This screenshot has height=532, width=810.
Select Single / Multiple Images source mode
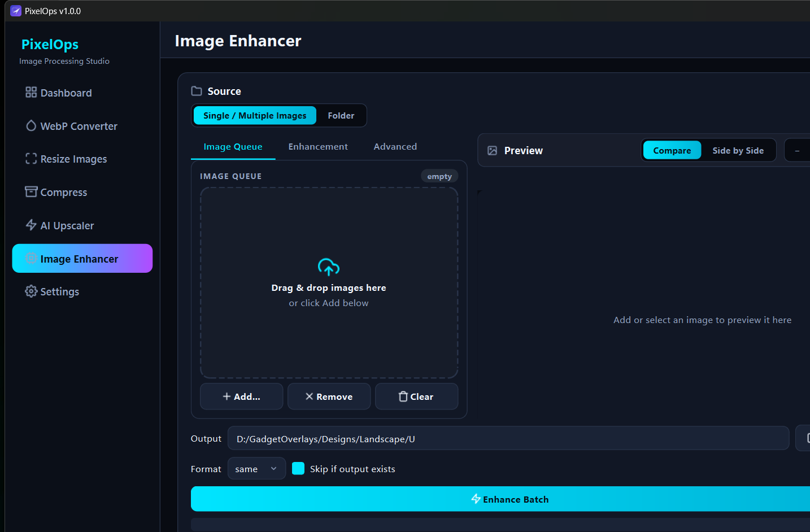255,115
